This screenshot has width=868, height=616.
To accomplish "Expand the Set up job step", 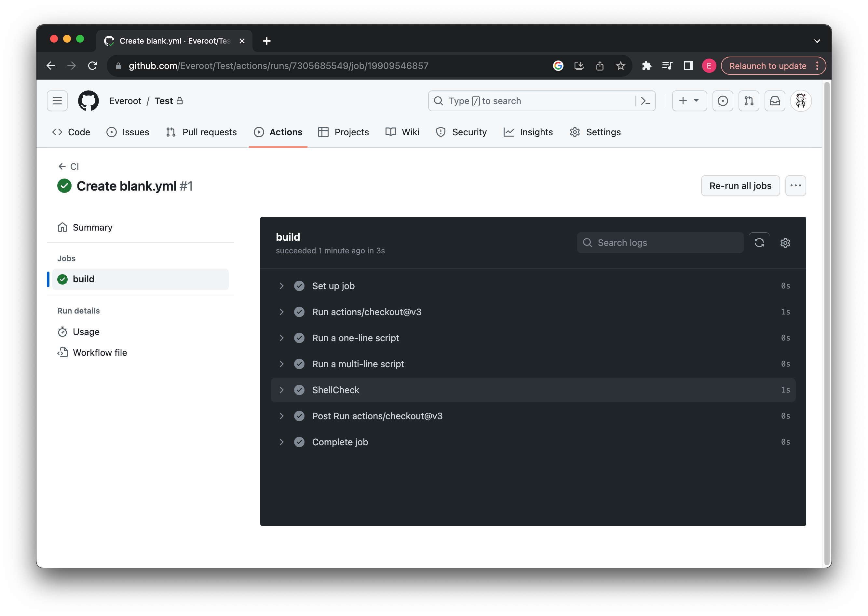I will coord(281,286).
